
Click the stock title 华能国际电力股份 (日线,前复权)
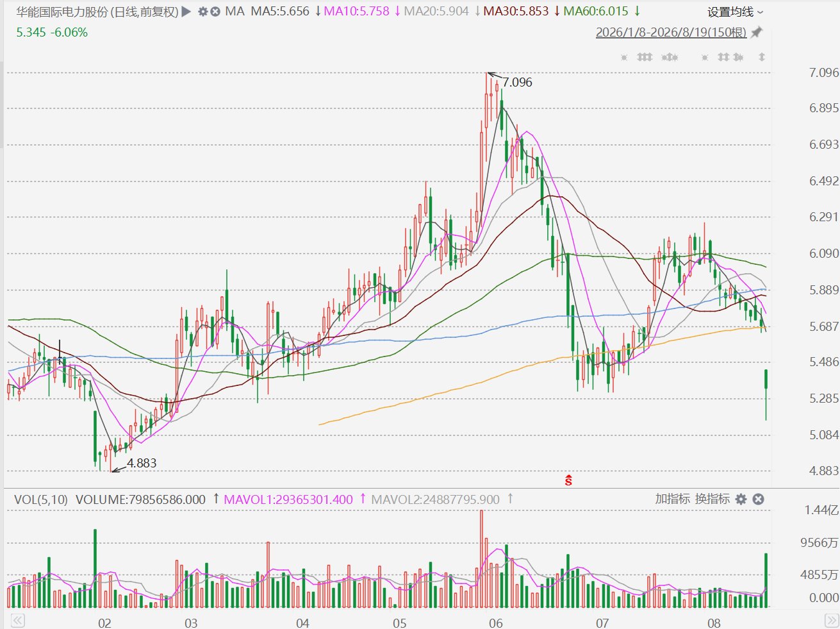[x=97, y=12]
